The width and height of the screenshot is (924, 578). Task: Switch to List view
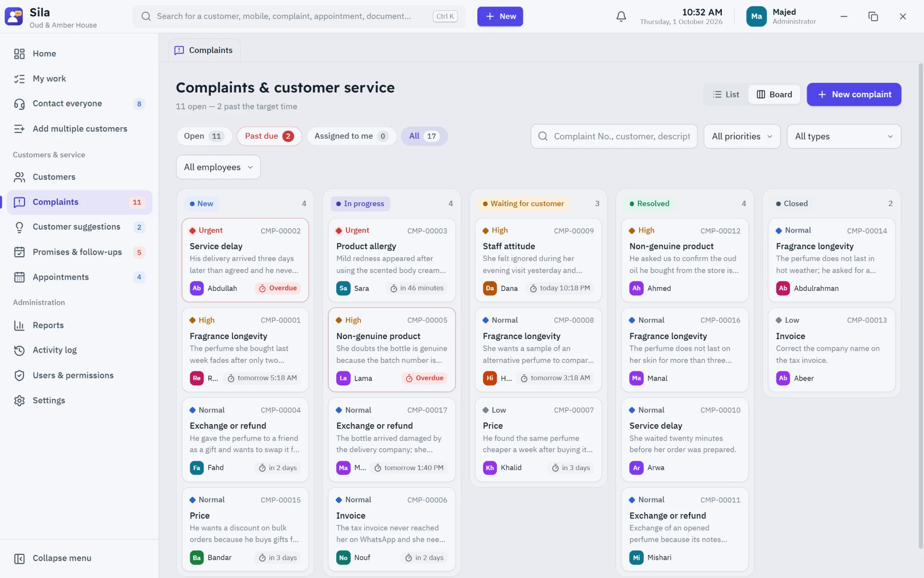(x=726, y=94)
